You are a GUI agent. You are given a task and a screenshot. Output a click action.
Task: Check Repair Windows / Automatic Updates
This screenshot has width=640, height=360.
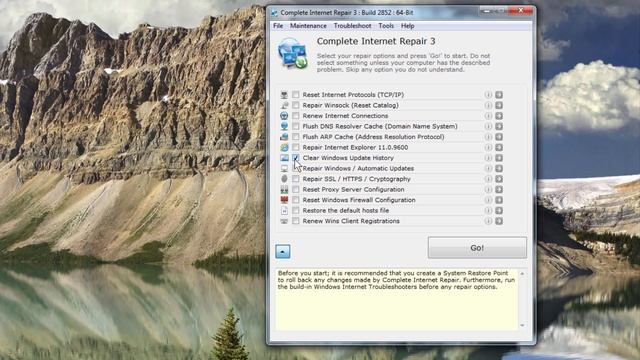pos(296,169)
